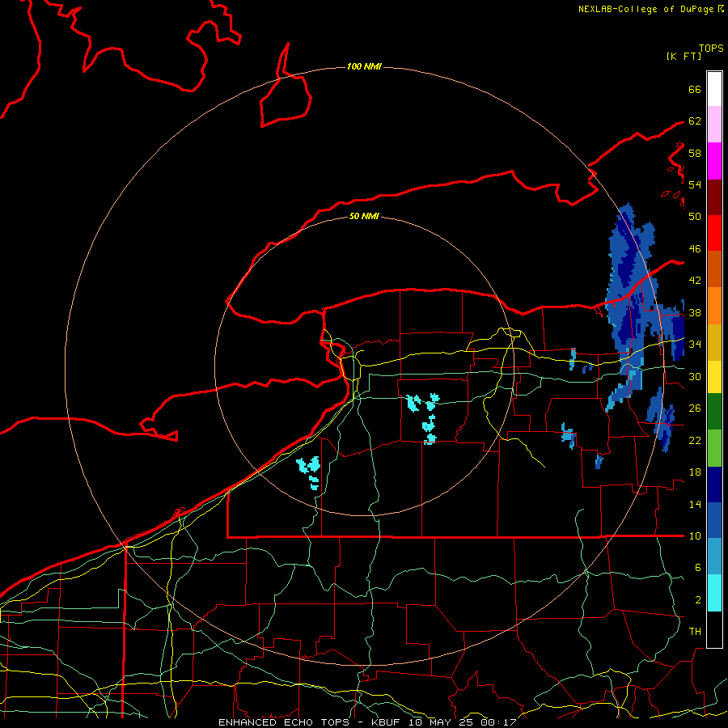
Task: Click the '22' legend value
Action: pos(695,440)
